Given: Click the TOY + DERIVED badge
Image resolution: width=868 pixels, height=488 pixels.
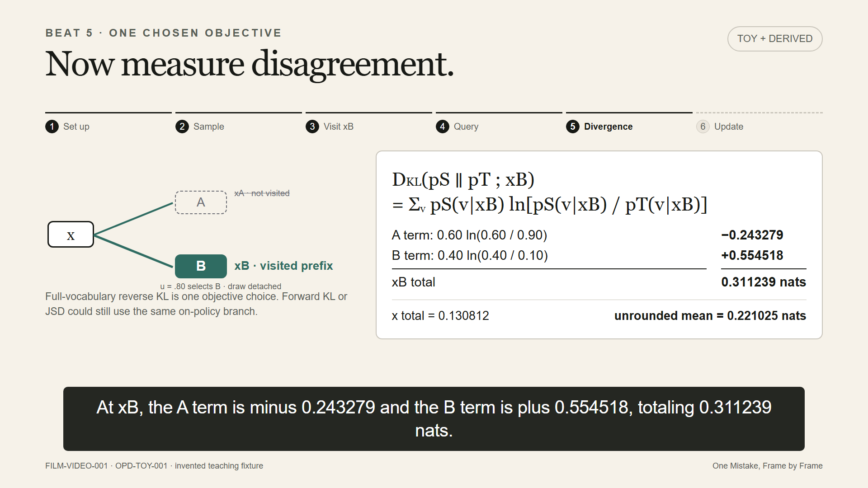Looking at the screenshot, I should [775, 39].
